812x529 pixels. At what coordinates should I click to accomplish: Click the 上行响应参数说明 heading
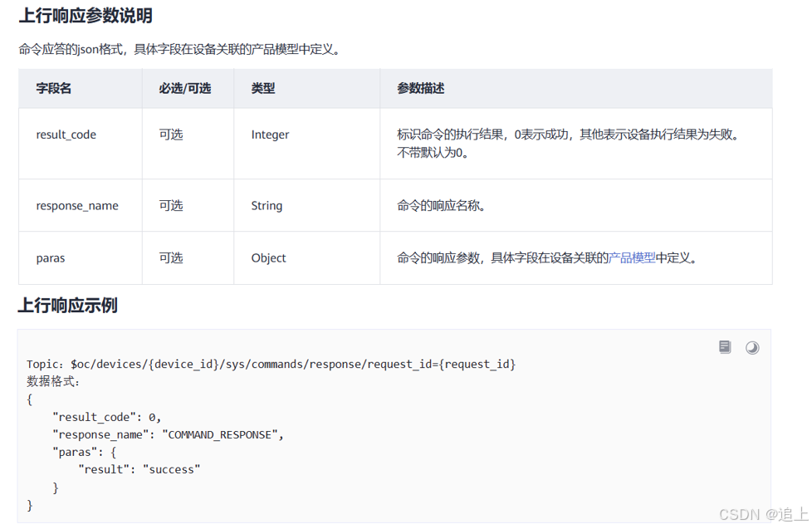point(86,16)
